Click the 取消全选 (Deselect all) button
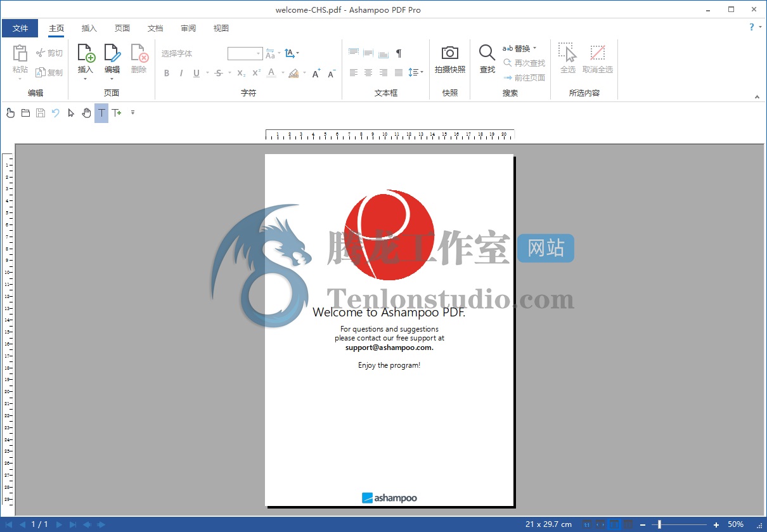 point(598,59)
